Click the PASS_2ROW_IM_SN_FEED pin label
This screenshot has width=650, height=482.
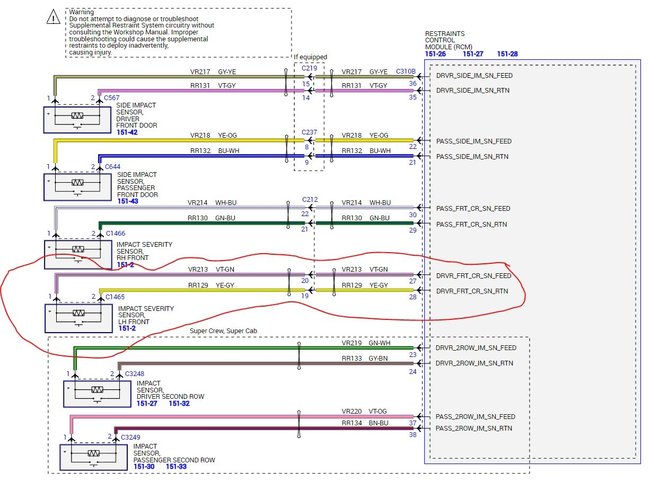point(475,417)
